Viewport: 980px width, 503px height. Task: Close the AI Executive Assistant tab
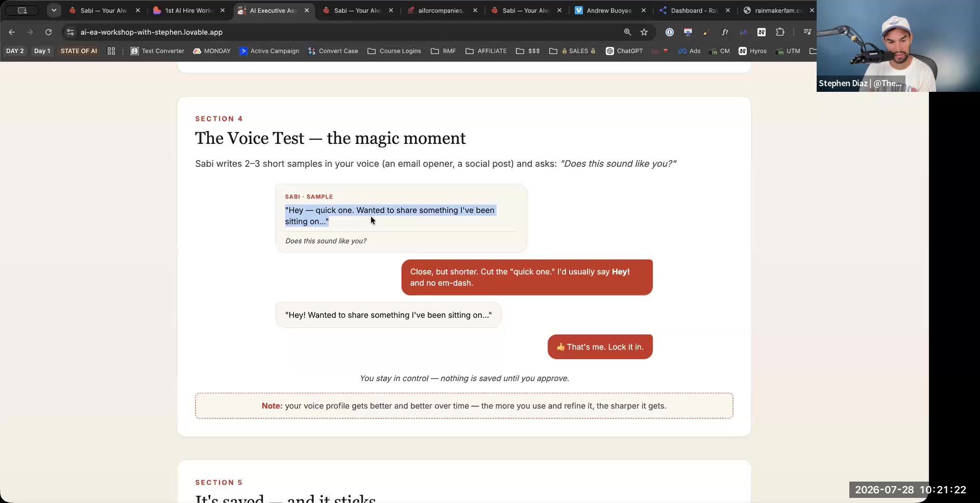point(307,10)
